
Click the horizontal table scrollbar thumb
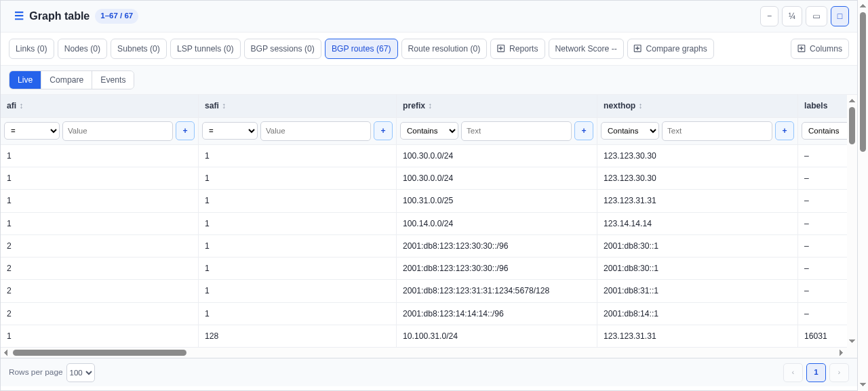(x=100, y=352)
